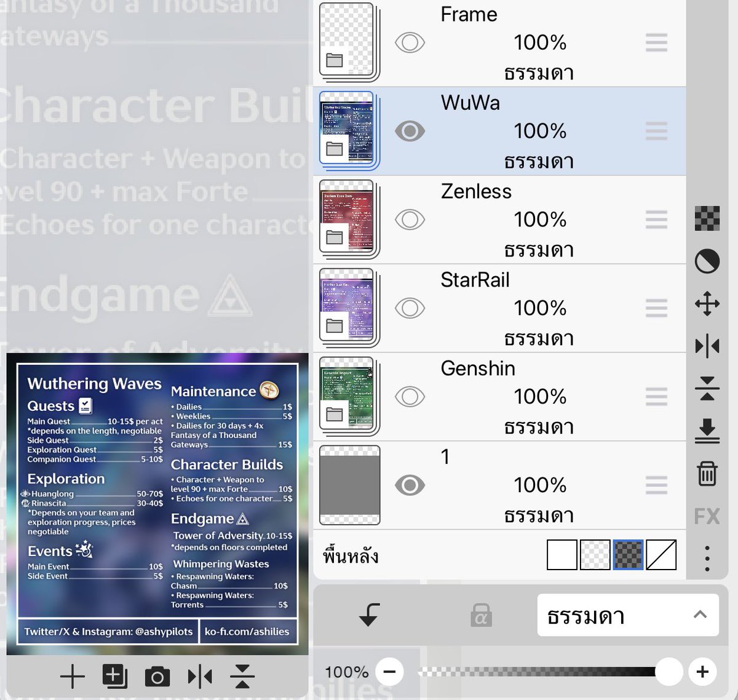Image resolution: width=738 pixels, height=700 pixels.
Task: Toggle the alpha lock icon
Action: click(x=481, y=615)
